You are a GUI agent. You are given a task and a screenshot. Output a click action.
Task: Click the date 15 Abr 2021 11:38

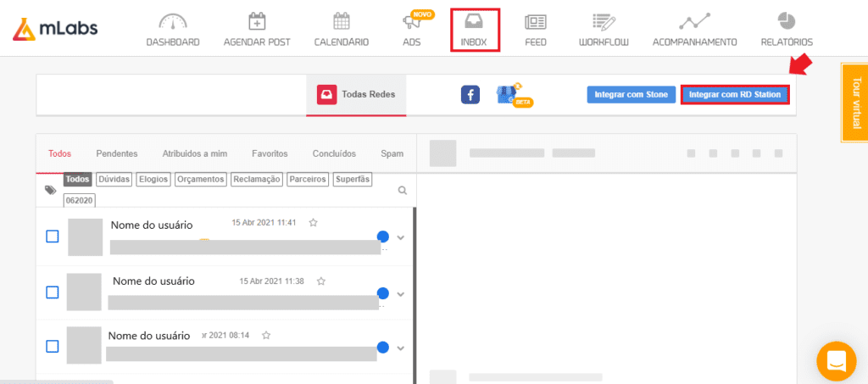272,281
